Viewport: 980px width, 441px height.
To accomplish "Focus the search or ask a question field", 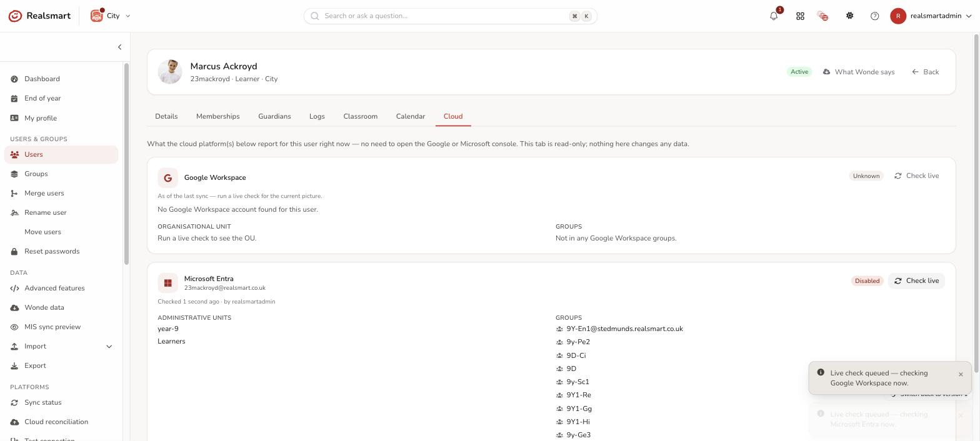I will click(450, 16).
